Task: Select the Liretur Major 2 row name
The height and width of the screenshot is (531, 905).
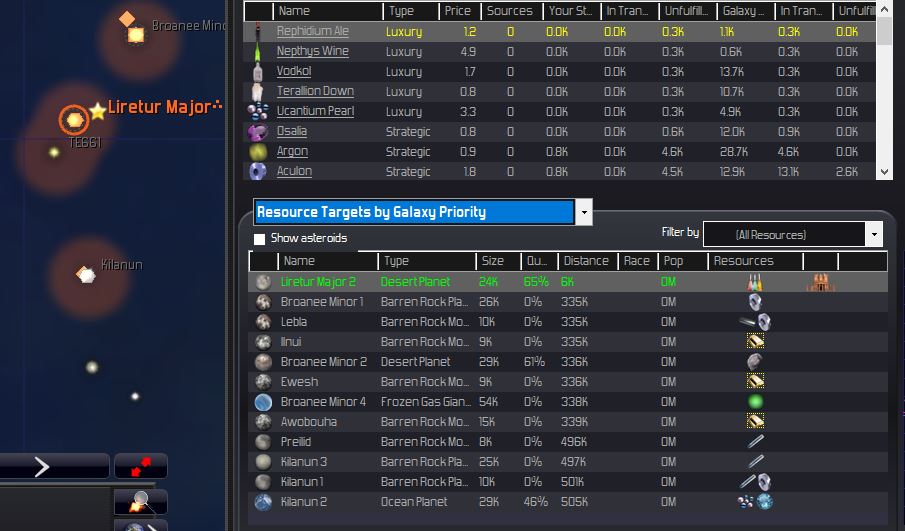Action: (x=318, y=282)
